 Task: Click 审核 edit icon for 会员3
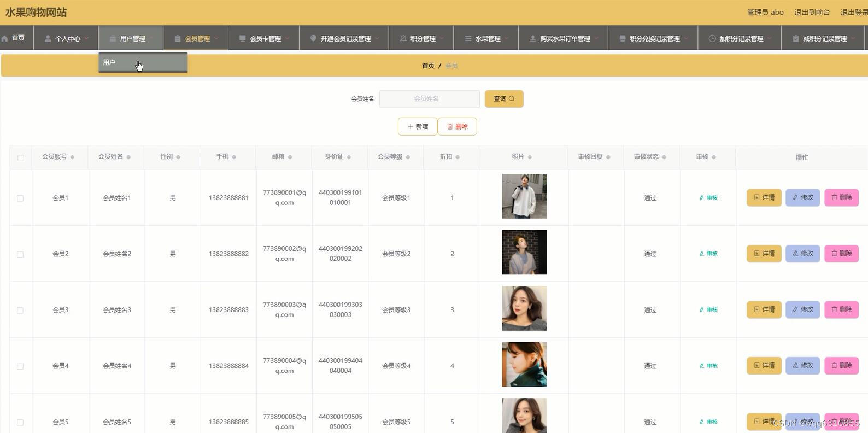702,310
